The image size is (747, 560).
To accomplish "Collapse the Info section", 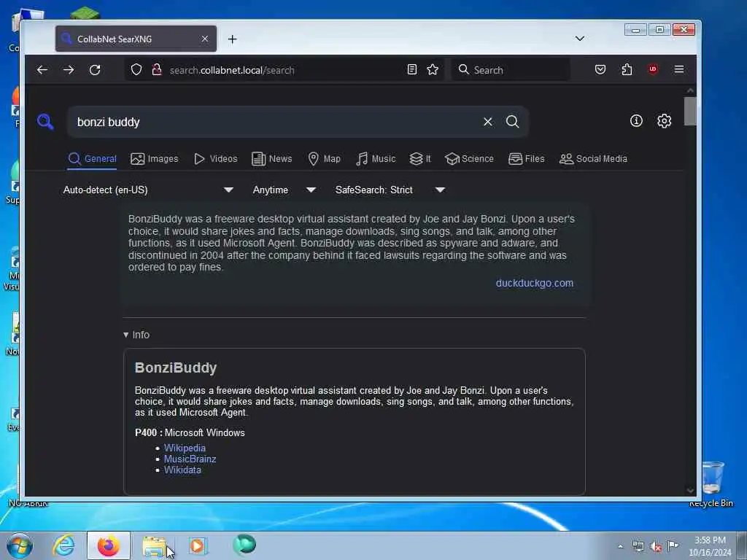I will [136, 335].
